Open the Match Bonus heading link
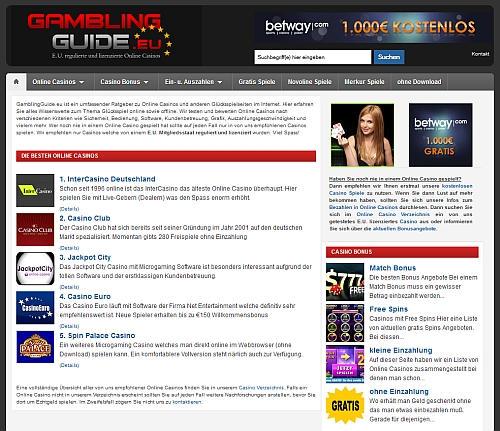Screen dimensions: 500x431 (x=393, y=268)
